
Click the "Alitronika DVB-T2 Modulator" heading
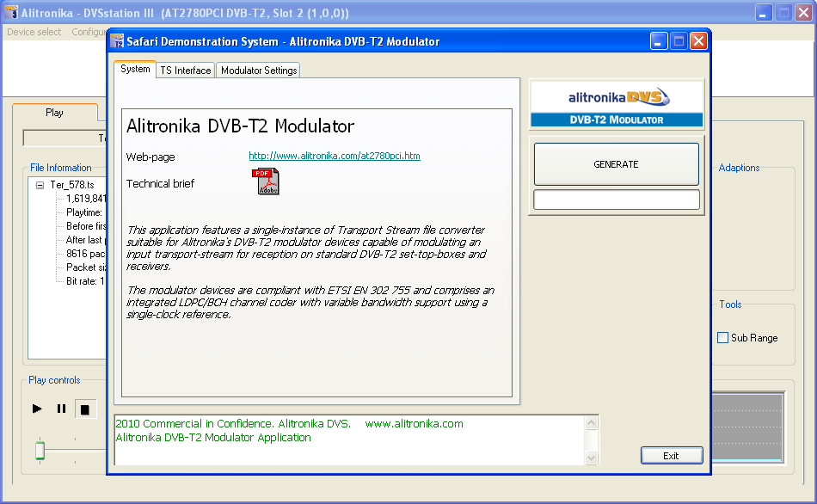[240, 126]
